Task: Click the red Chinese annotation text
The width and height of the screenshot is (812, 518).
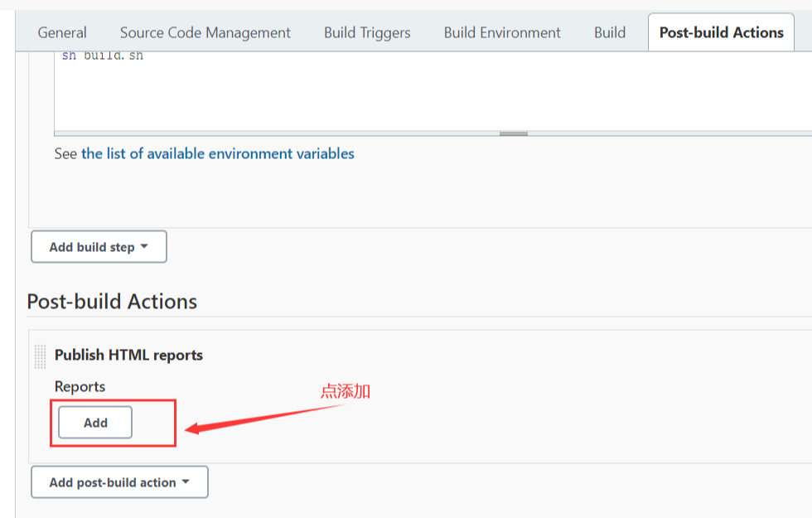Action: coord(345,391)
